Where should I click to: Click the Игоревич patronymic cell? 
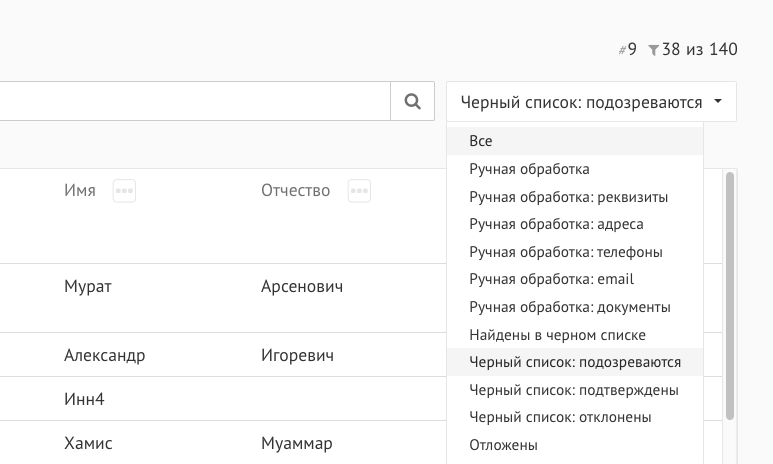tap(297, 355)
